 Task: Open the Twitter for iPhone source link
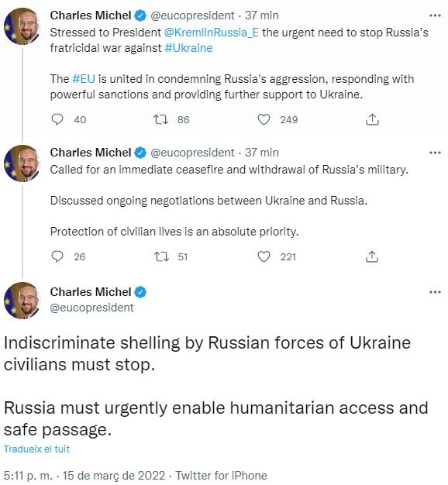[x=221, y=476]
